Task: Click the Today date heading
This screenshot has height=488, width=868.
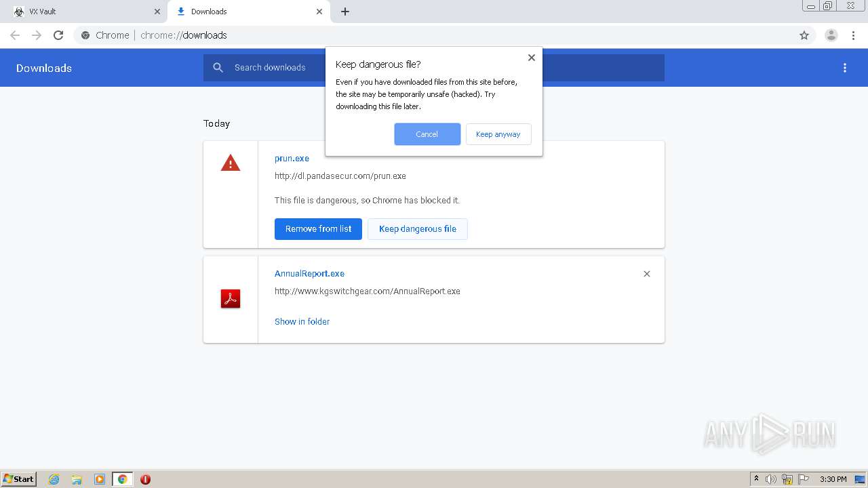Action: 217,123
